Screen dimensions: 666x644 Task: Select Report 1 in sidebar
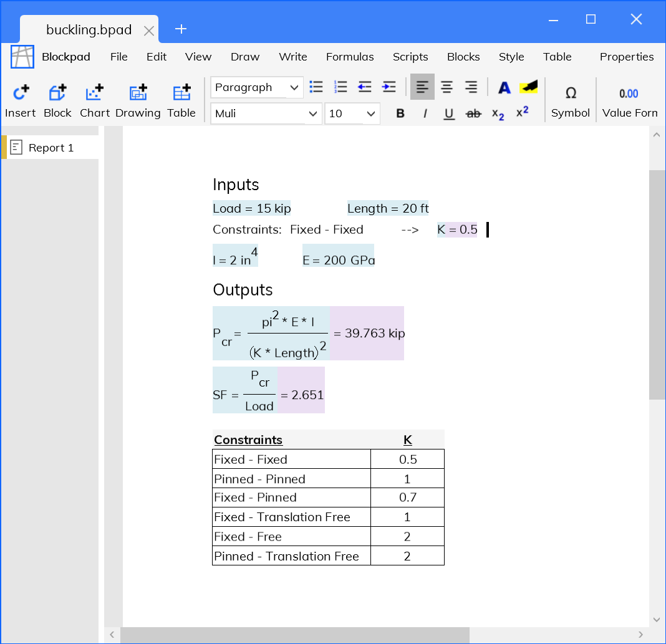tap(51, 148)
